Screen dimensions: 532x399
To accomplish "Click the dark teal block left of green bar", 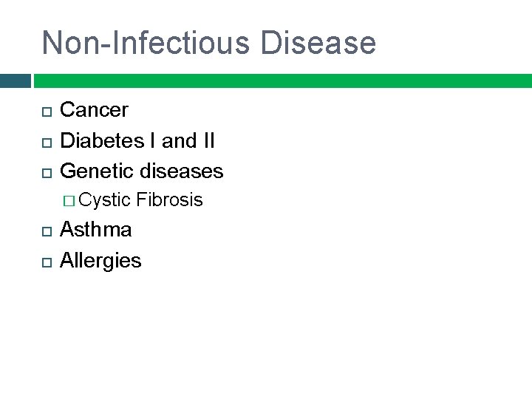I will click(15, 81).
